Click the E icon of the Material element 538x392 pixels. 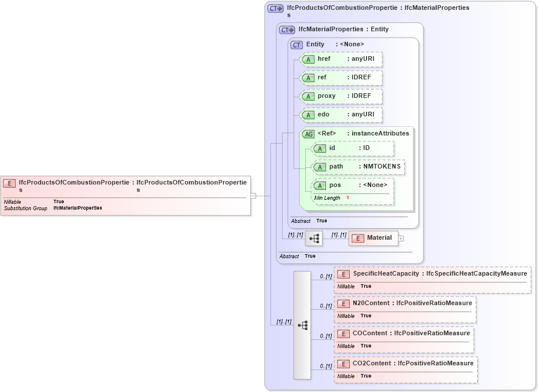[x=358, y=238]
